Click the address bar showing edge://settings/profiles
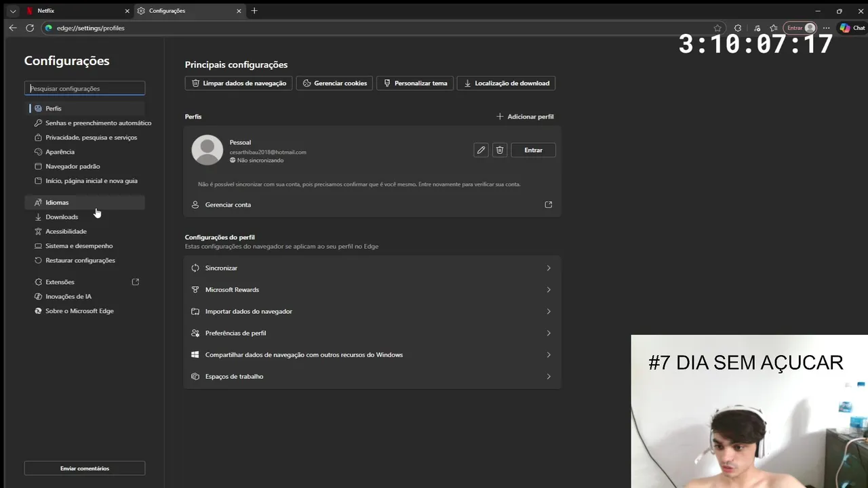The height and width of the screenshot is (488, 868). [x=380, y=28]
